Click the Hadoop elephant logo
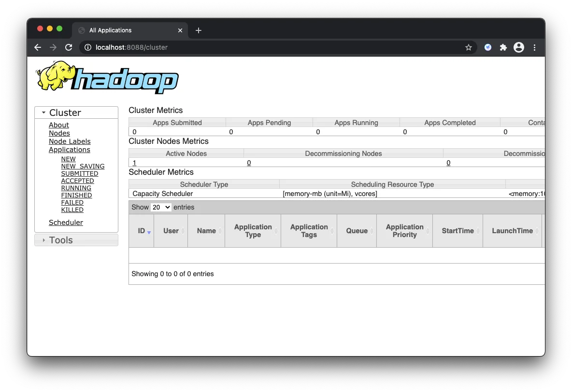572x392 pixels. pyautogui.click(x=107, y=77)
